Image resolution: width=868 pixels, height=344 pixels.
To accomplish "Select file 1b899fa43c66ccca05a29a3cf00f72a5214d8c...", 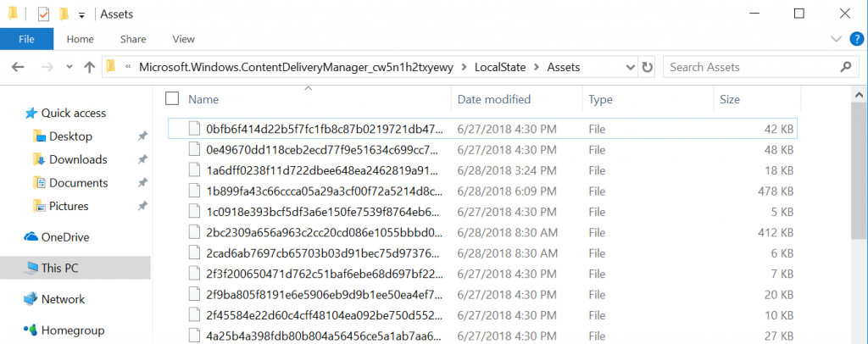I will (x=482, y=191).
